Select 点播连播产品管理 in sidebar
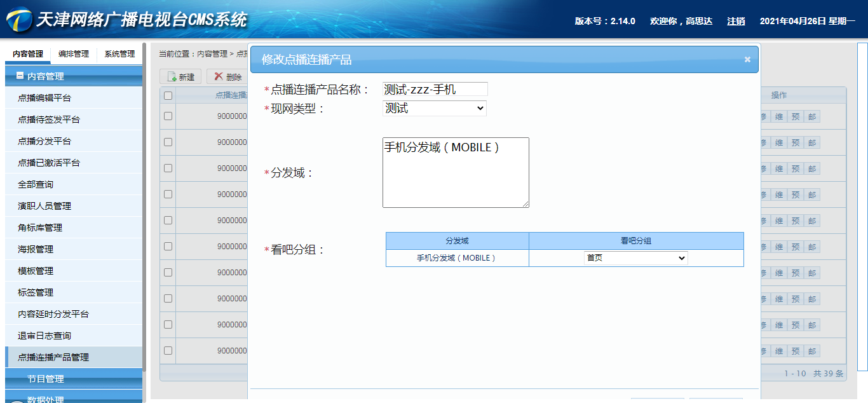Image resolution: width=868 pixels, height=403 pixels. point(74,357)
